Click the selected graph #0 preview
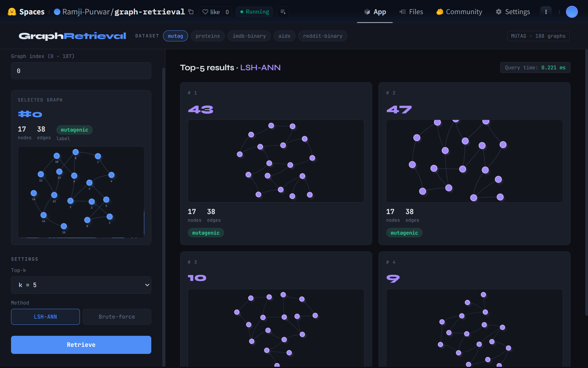Screen dimensions: 588x368 click(x=81, y=192)
